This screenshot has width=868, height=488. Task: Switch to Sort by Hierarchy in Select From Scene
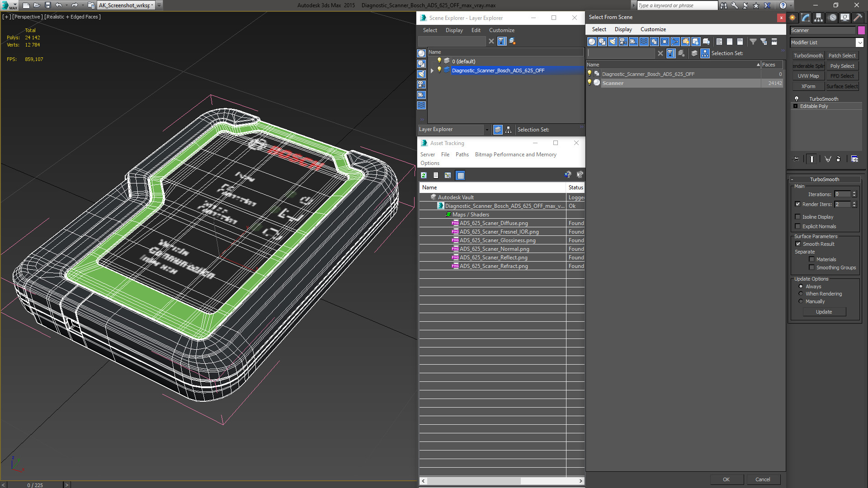click(705, 53)
